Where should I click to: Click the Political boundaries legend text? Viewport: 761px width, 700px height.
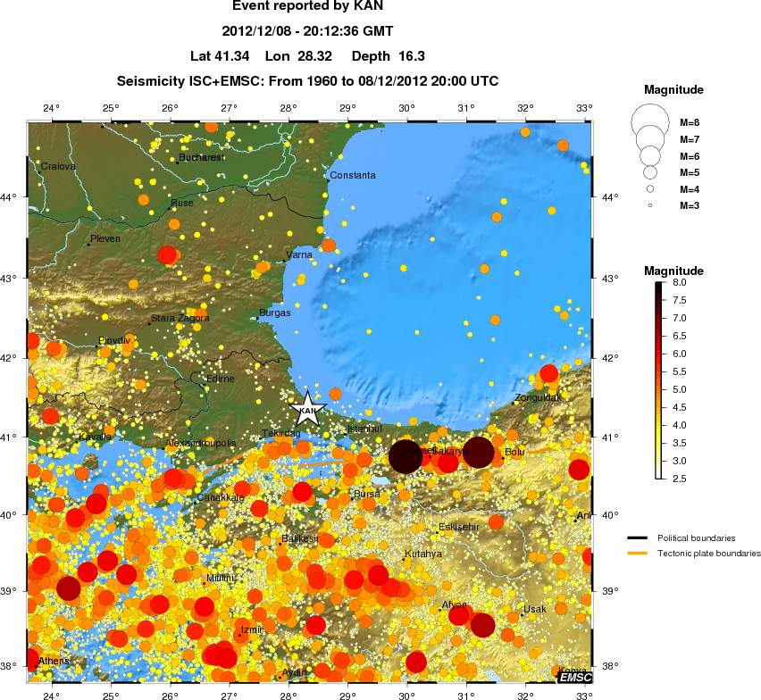(x=697, y=538)
